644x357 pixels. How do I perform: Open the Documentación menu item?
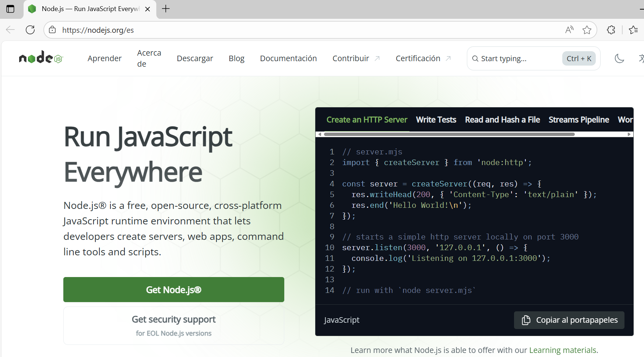pyautogui.click(x=288, y=58)
